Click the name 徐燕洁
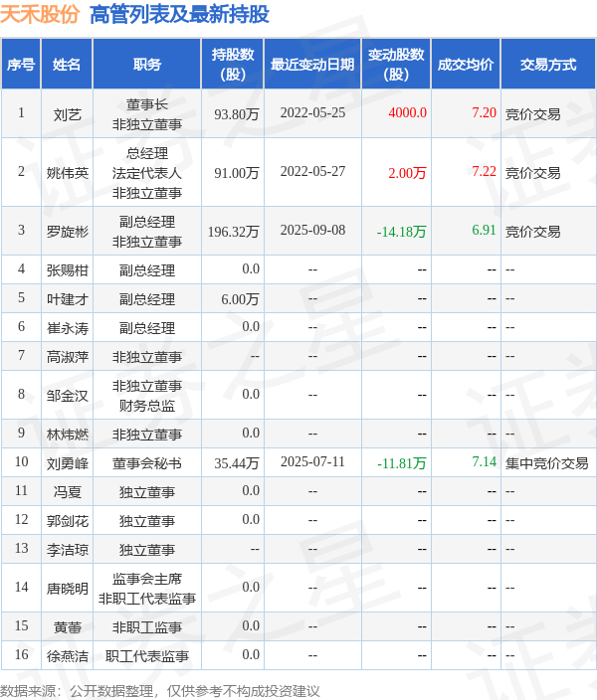 tap(67, 656)
